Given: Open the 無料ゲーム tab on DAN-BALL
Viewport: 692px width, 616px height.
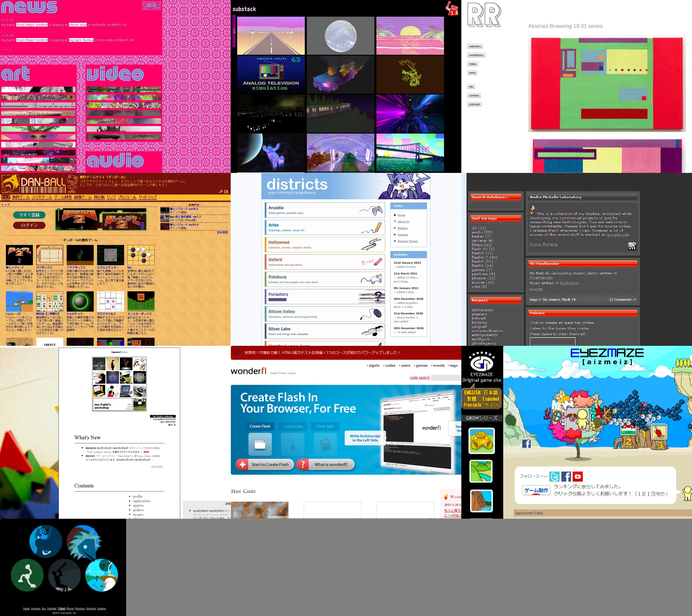Looking at the screenshot, I should tap(21, 197).
